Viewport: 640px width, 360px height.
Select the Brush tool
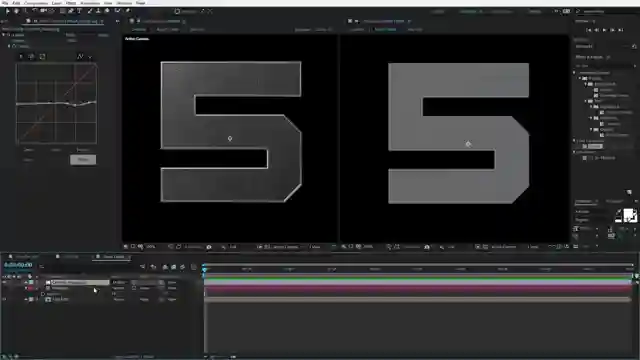(x=90, y=11)
